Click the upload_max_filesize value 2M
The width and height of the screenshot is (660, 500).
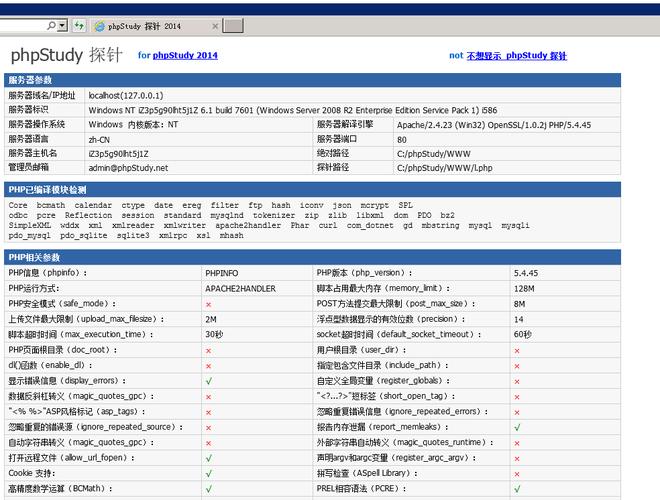pyautogui.click(x=211, y=319)
